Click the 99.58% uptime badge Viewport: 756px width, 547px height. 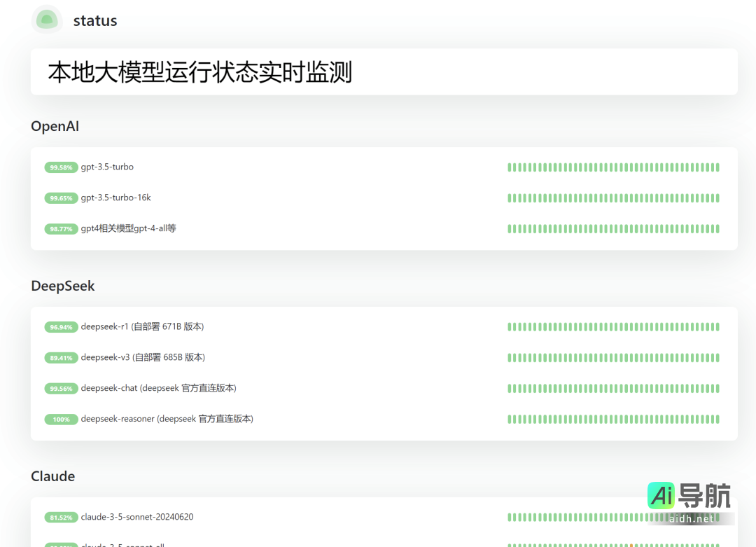click(61, 167)
